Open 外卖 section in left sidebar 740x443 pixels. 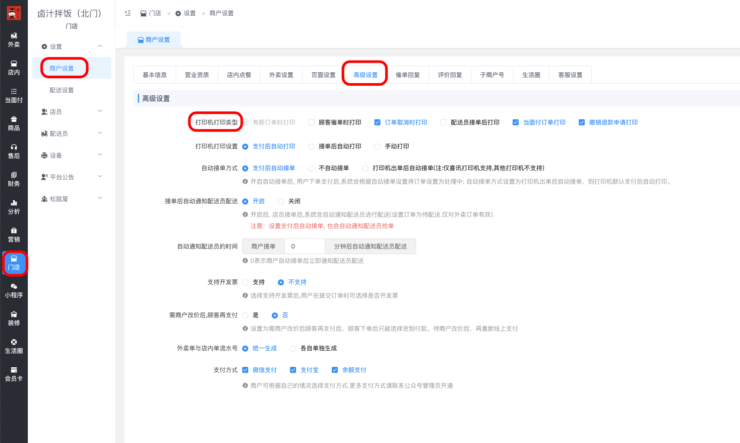13,39
